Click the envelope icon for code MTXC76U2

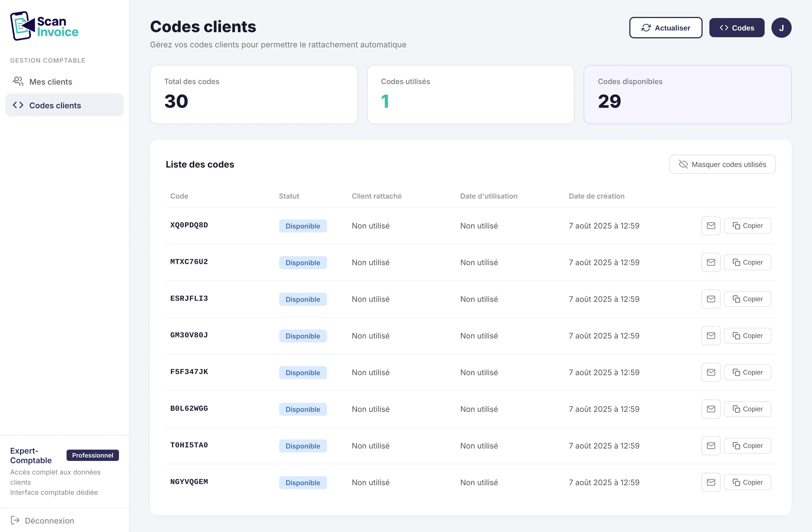click(x=711, y=262)
